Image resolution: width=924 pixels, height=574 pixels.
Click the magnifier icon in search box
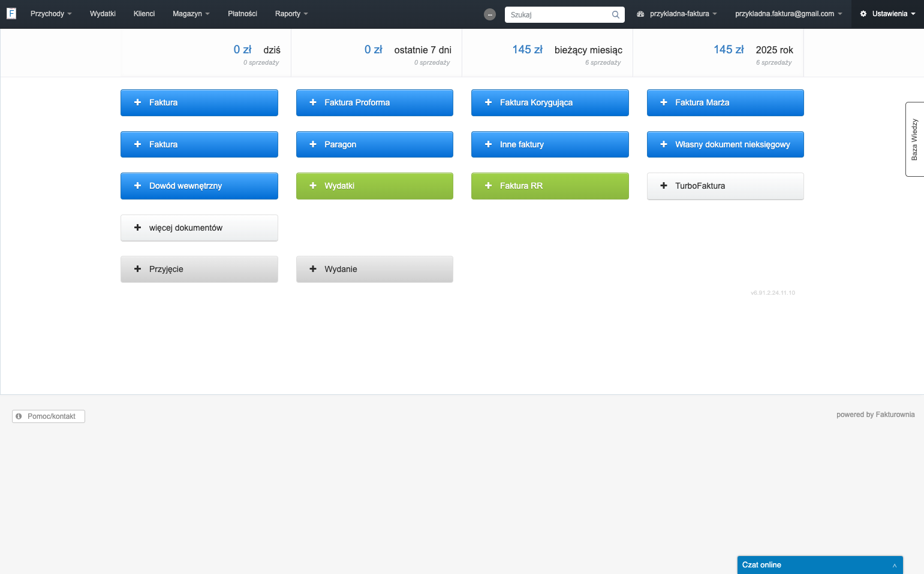point(616,14)
